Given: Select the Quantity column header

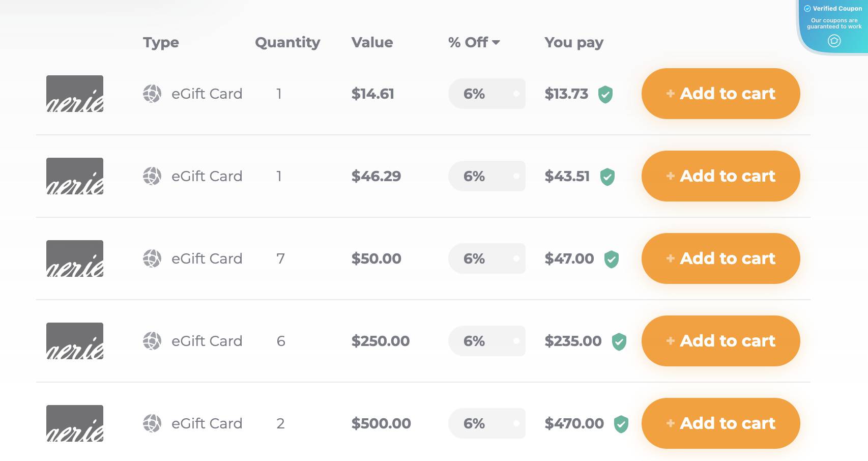Looking at the screenshot, I should point(287,43).
